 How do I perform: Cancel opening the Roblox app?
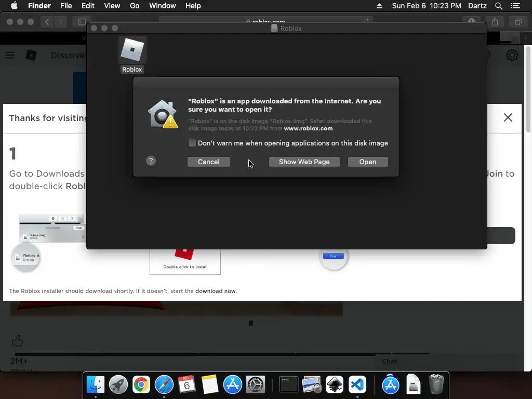pyautogui.click(x=209, y=162)
